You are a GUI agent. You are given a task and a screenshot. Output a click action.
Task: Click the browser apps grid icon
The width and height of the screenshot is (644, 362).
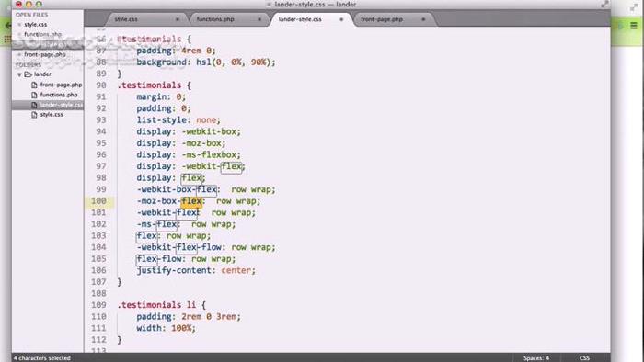point(7,39)
